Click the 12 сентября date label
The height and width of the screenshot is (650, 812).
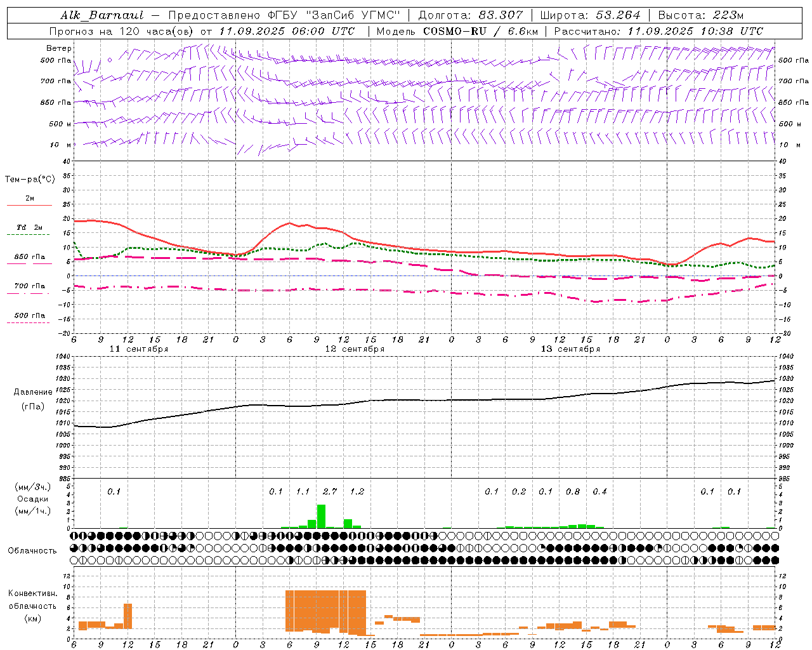click(355, 349)
